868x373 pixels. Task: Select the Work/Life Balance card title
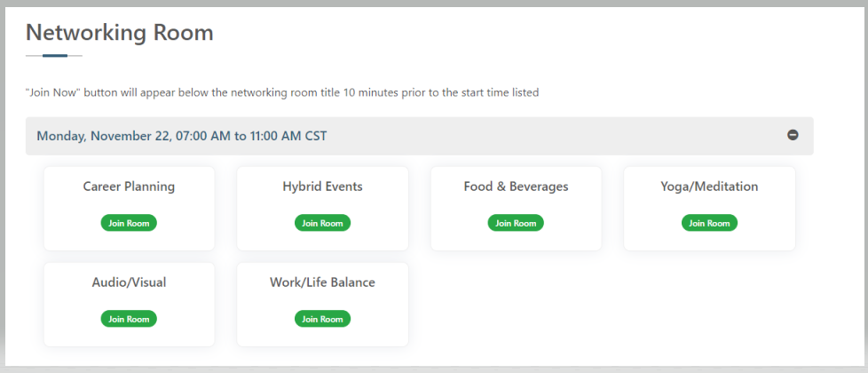[x=322, y=282]
